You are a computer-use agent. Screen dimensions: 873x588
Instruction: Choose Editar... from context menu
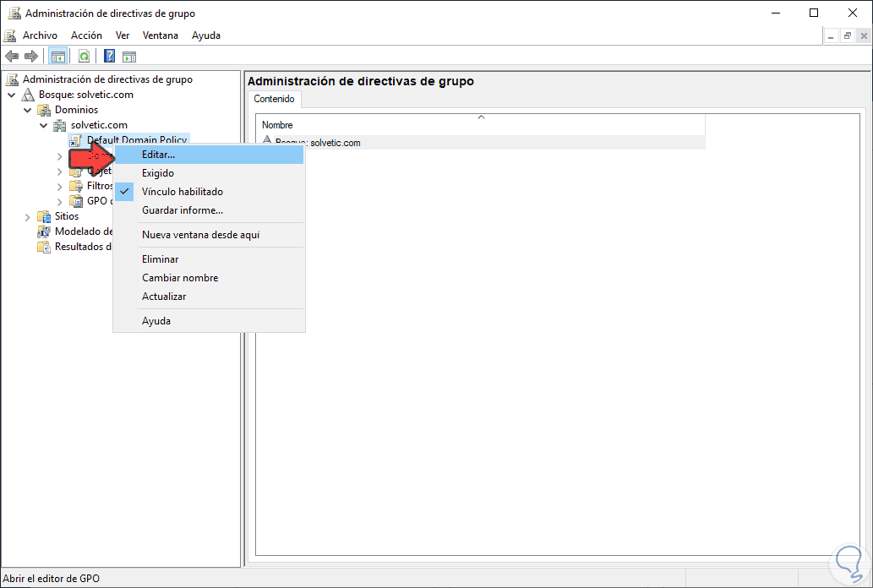point(209,155)
